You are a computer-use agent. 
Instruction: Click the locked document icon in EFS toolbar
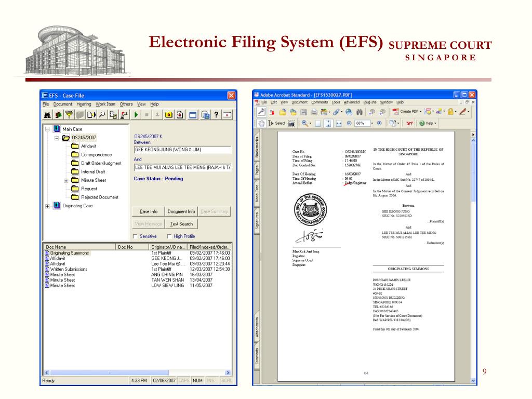pos(180,115)
